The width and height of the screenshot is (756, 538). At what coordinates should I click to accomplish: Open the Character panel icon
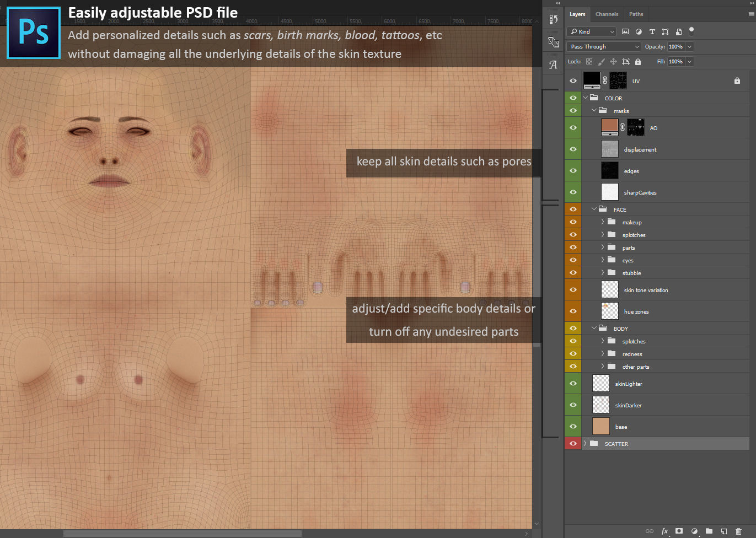point(553,64)
